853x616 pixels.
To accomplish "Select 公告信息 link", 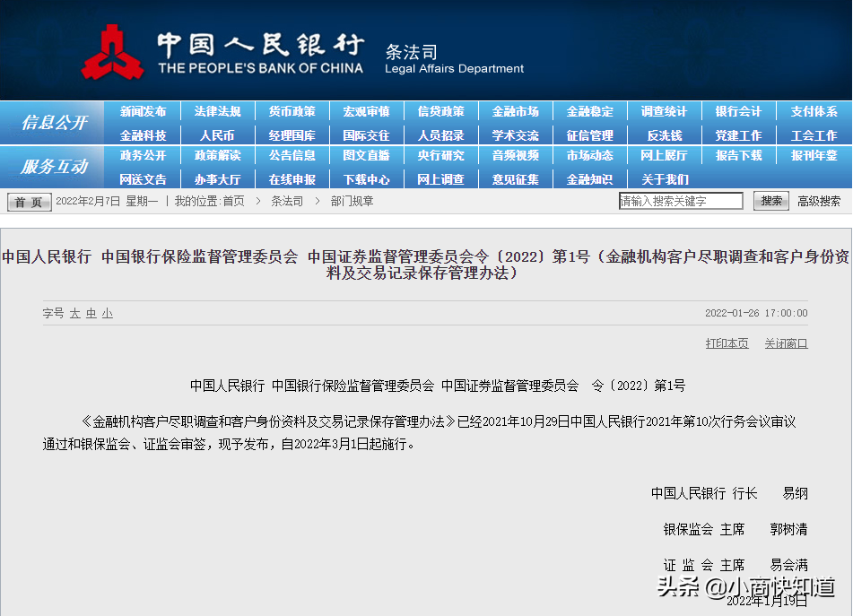I will coord(292,155).
